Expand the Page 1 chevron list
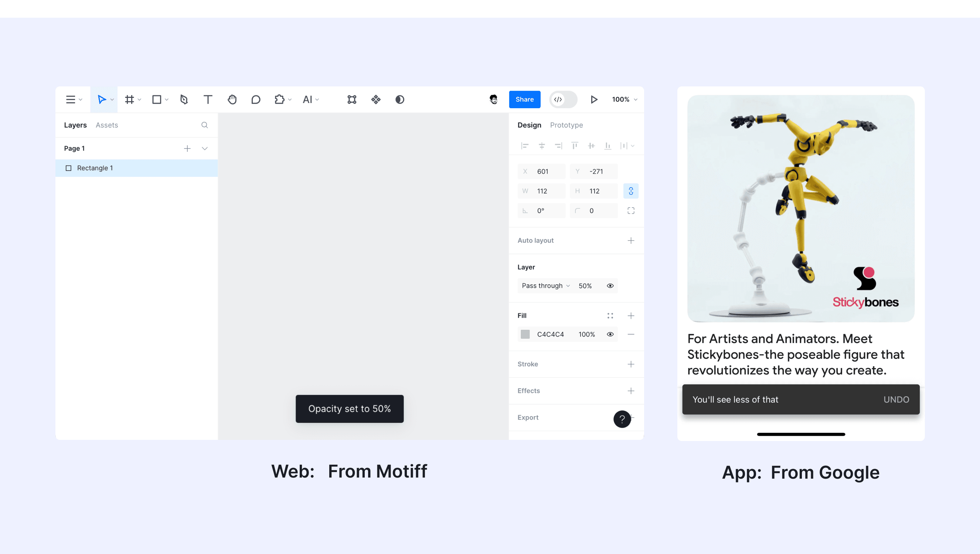980x554 pixels. tap(205, 148)
